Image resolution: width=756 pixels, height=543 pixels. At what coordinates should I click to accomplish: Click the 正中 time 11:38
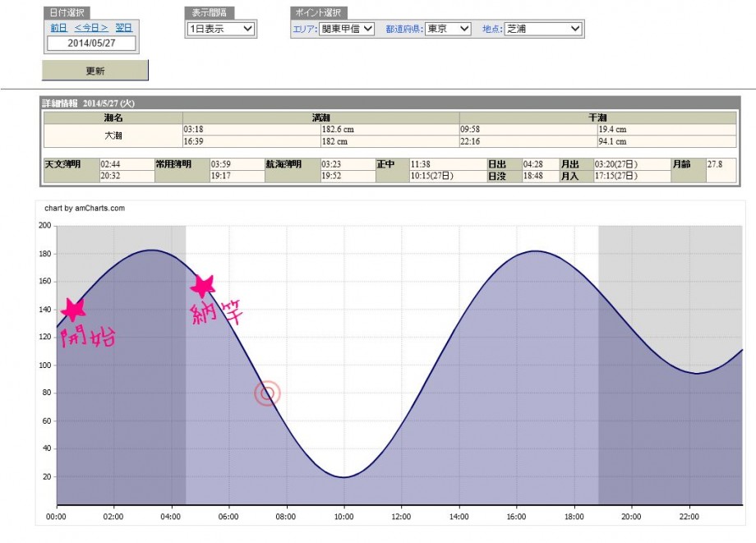(448, 163)
